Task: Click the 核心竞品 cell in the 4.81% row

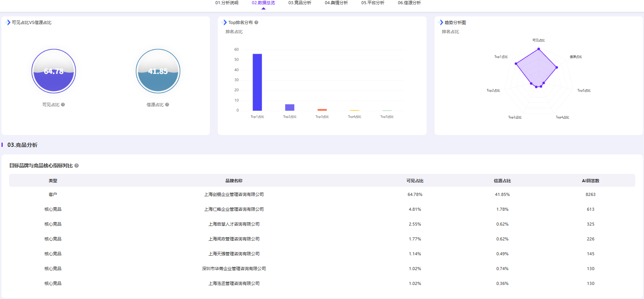Action: pyautogui.click(x=53, y=209)
